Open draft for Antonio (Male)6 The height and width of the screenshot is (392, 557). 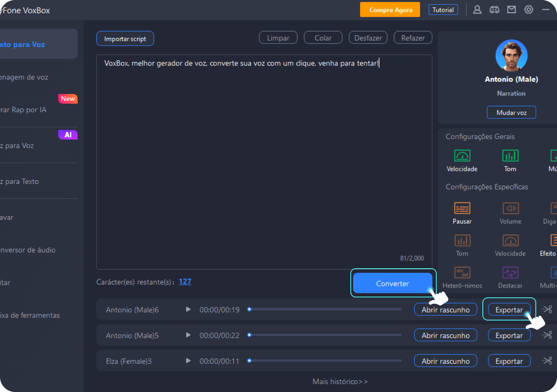pos(445,310)
